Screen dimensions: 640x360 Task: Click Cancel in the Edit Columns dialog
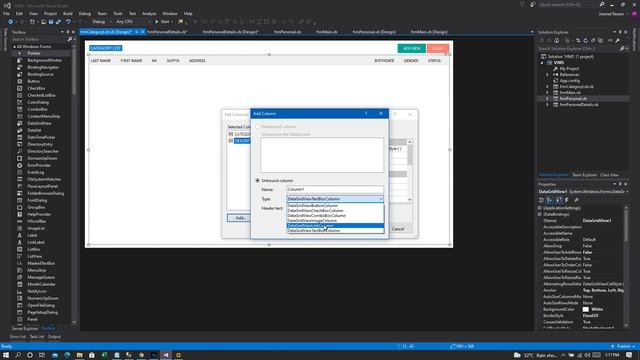coord(398,229)
